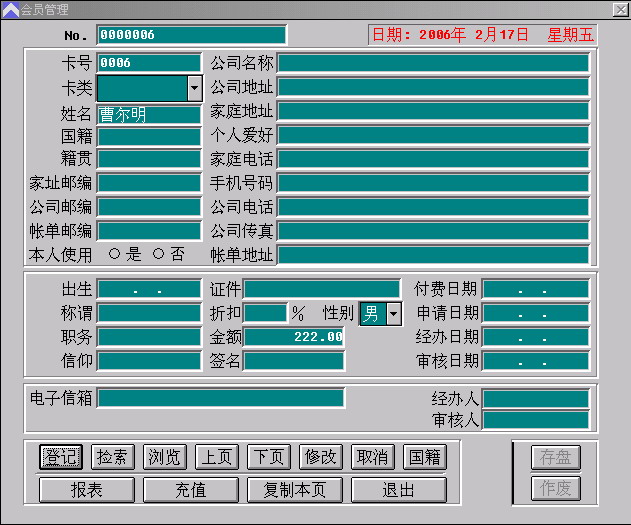
Task: Click the 会员管理 title bar icon
Action: 10,9
